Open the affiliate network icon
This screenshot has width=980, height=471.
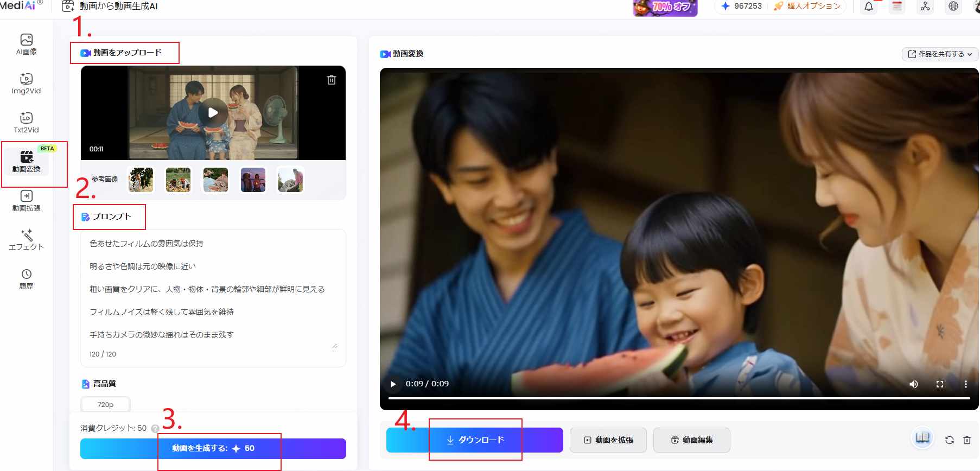[x=925, y=7]
